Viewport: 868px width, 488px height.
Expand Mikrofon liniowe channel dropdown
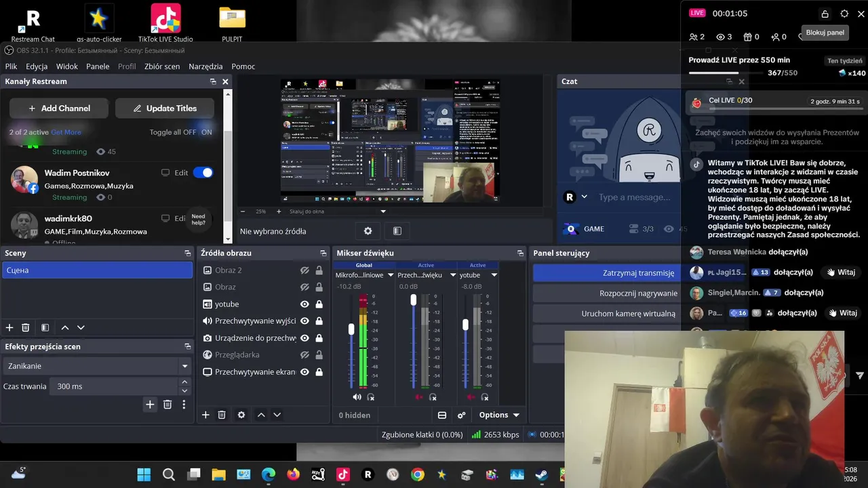point(389,275)
